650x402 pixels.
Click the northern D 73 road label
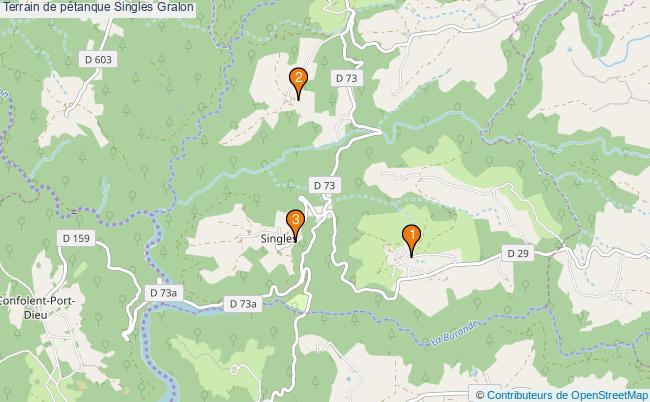tap(347, 78)
